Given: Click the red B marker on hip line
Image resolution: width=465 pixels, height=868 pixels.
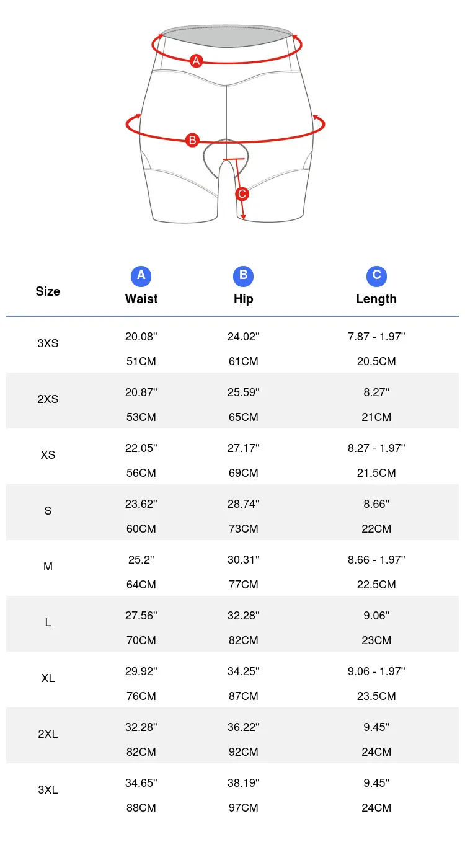Looking at the screenshot, I should point(192,140).
